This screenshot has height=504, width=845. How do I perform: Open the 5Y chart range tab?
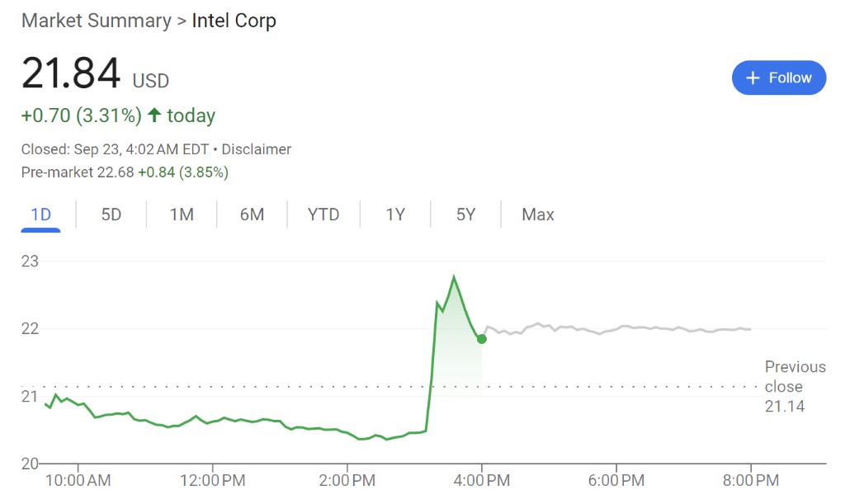465,214
